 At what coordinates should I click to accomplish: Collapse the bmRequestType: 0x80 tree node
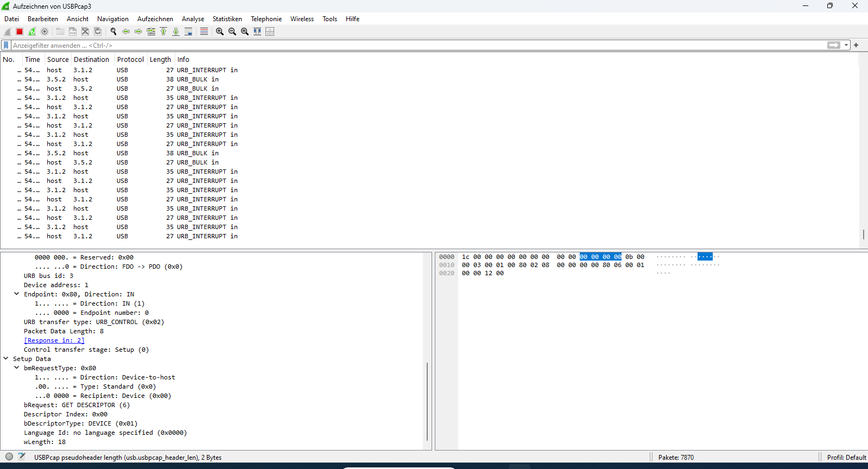17,368
